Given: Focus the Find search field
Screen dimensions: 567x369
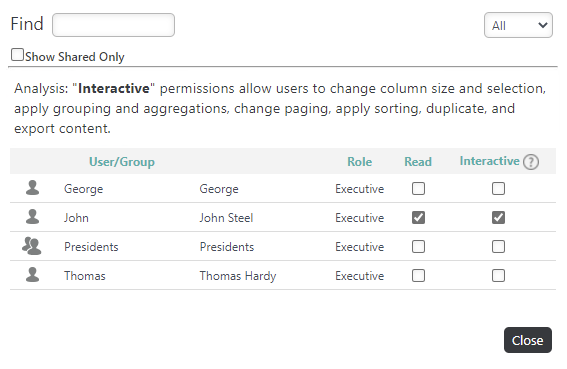Looking at the screenshot, I should 113,25.
